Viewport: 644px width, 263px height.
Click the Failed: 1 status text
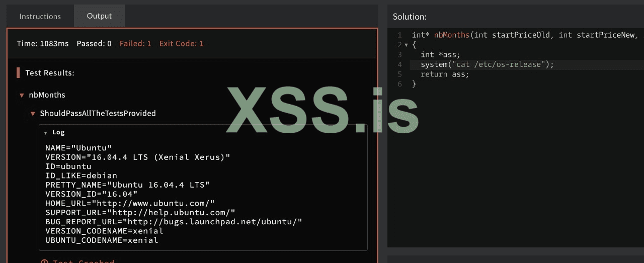[x=135, y=44]
